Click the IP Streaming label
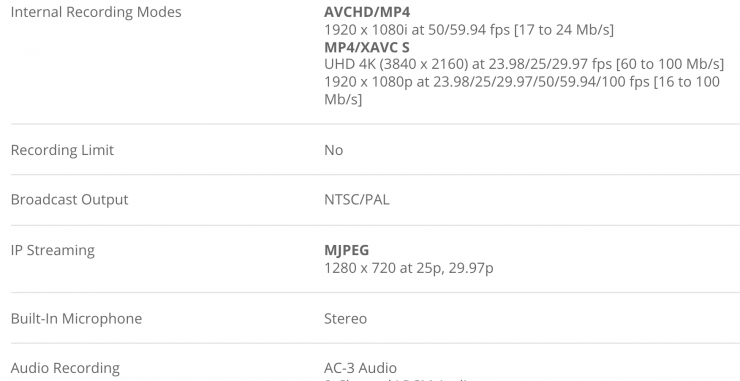The image size is (740, 381). 52,250
